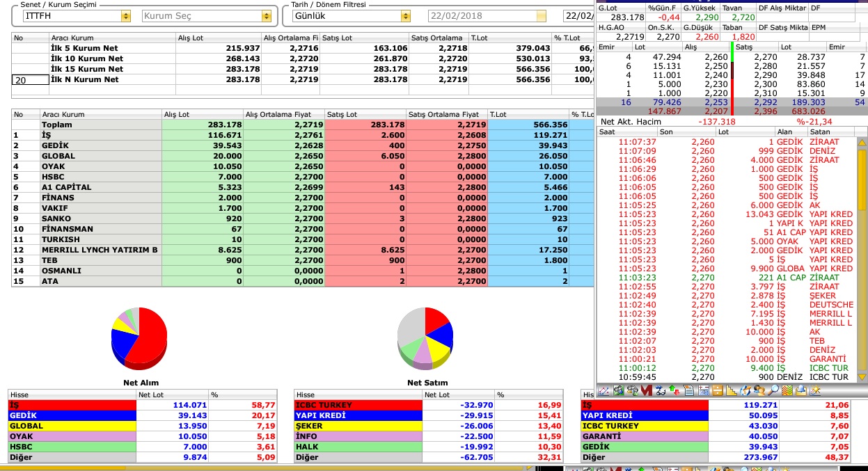This screenshot has height=471, width=868.
Task: Click the 11:05:23 trade with lot 13.043
Action: (x=727, y=214)
